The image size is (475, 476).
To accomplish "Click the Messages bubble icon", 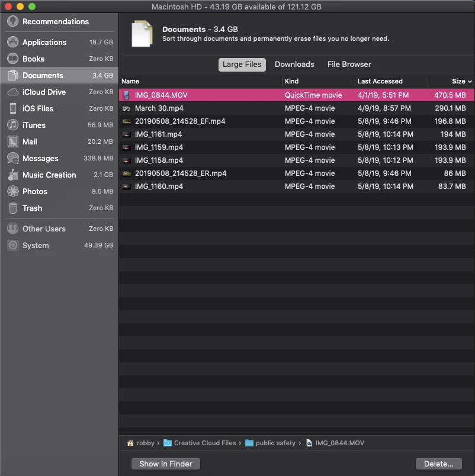I will [x=13, y=158].
